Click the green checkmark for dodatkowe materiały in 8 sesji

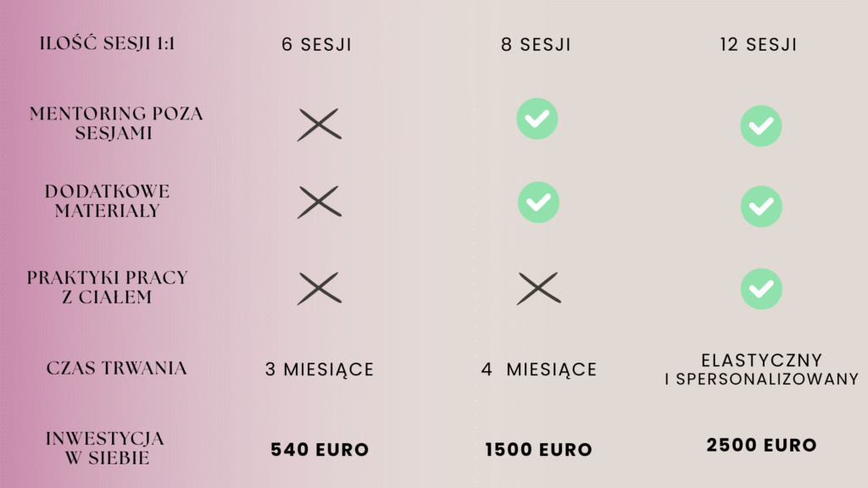[538, 202]
